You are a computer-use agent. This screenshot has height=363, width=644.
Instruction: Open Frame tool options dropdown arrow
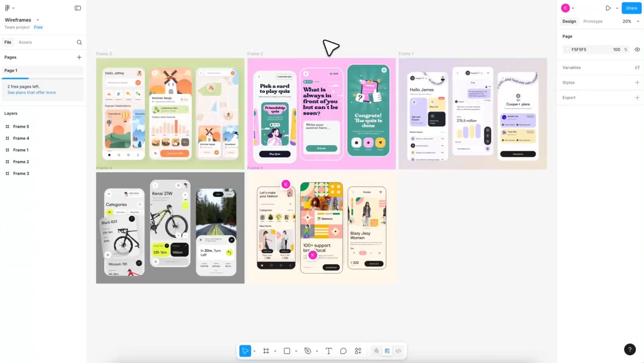275,351
